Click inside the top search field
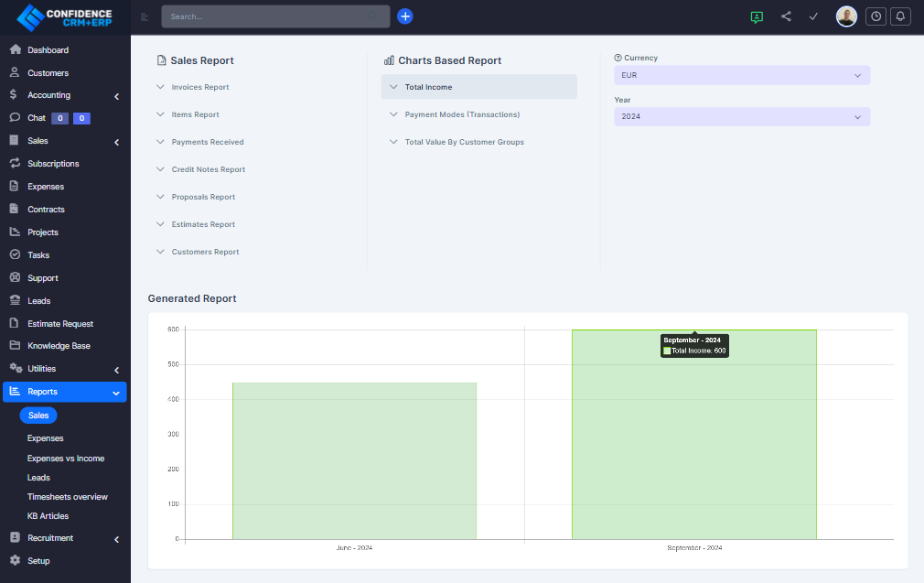924x583 pixels. coord(265,16)
